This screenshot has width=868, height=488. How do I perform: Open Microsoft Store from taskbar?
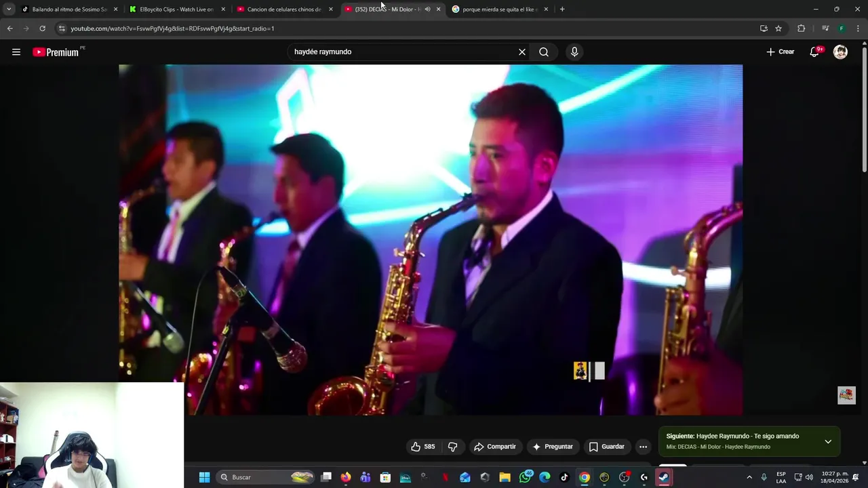point(385,477)
